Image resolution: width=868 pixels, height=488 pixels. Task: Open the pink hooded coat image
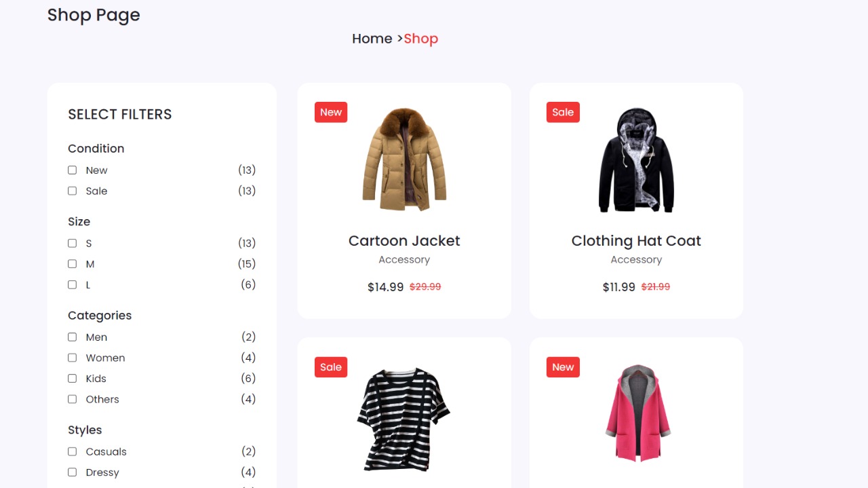[x=637, y=414]
